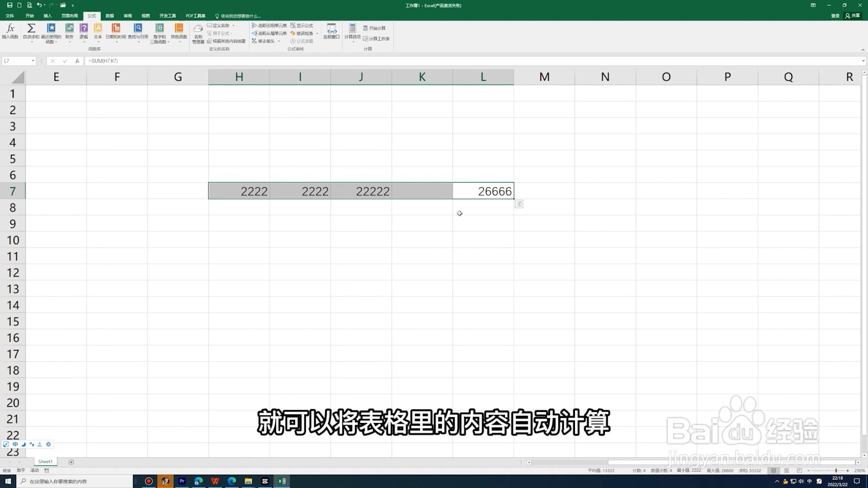Click the Quick Analysis icon below cell L7

tap(519, 204)
